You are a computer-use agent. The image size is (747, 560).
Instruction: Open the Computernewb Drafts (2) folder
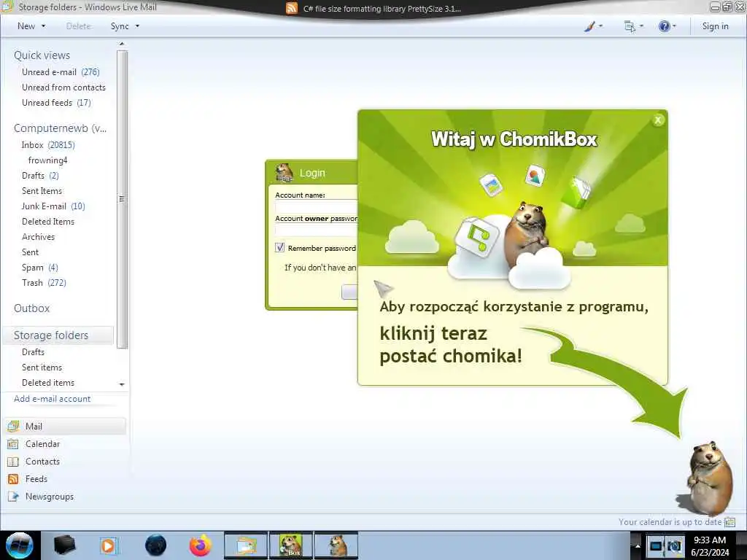[x=40, y=175]
